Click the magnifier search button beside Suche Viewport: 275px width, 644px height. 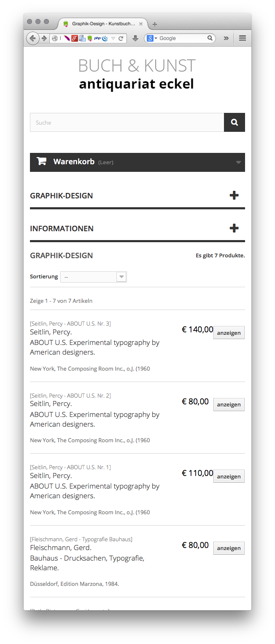point(234,123)
